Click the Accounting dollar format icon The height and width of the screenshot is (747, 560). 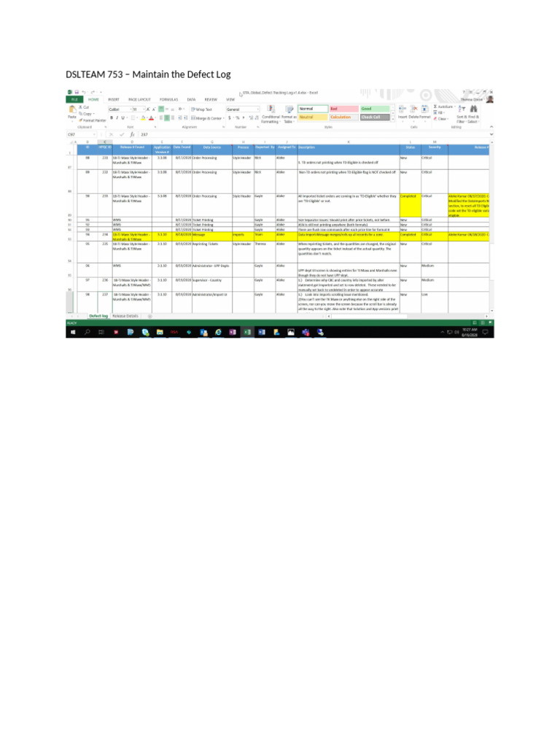click(x=230, y=117)
